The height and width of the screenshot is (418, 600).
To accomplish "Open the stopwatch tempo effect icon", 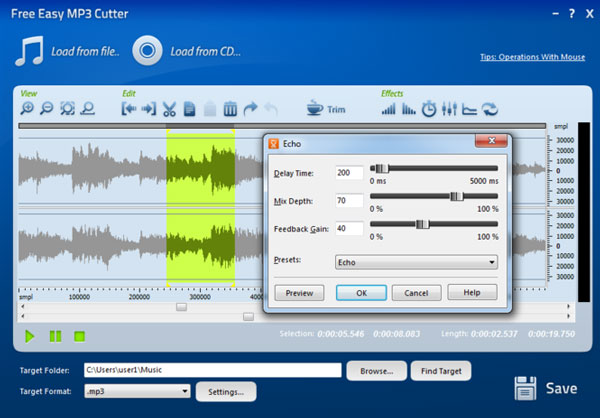I will (x=429, y=109).
